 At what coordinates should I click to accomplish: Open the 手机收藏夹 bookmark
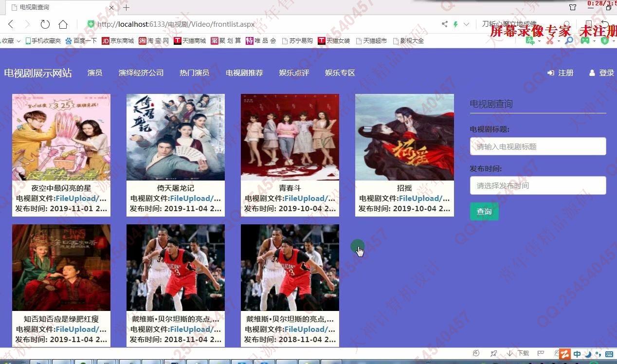coord(43,41)
